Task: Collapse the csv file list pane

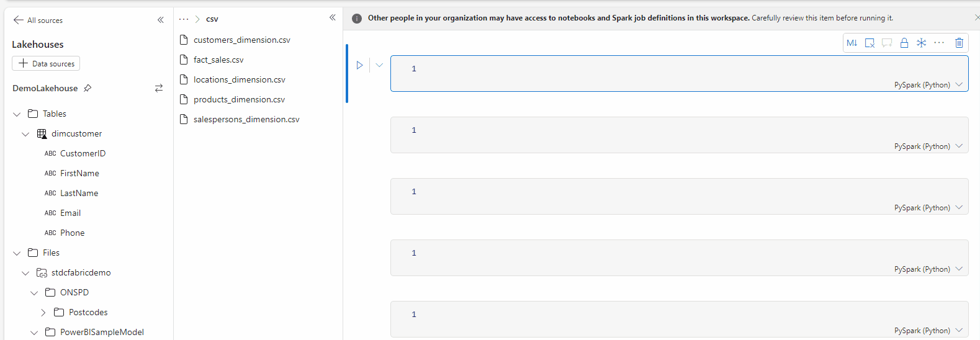Action: pos(333,17)
